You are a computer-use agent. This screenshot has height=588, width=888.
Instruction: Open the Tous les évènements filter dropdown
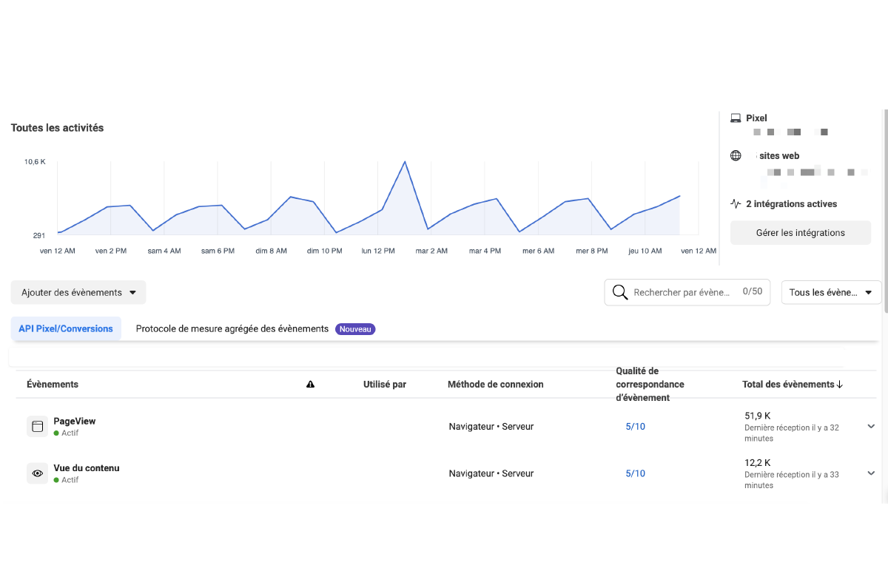[x=831, y=292]
